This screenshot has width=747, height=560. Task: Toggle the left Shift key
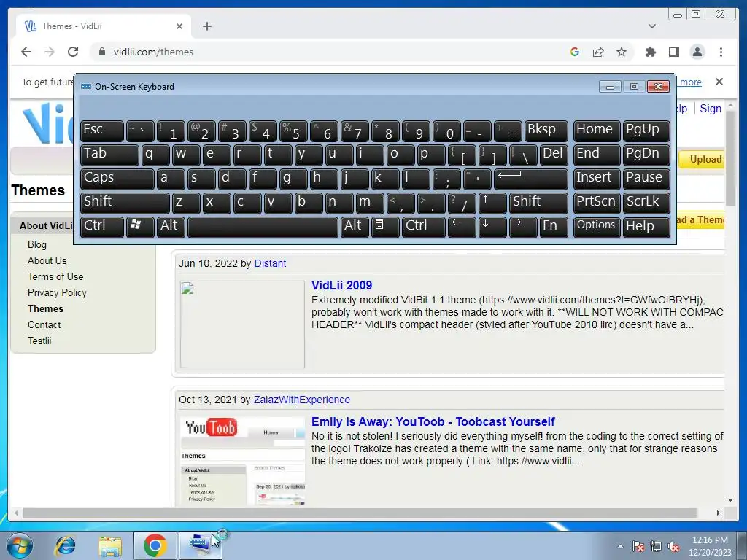(125, 203)
